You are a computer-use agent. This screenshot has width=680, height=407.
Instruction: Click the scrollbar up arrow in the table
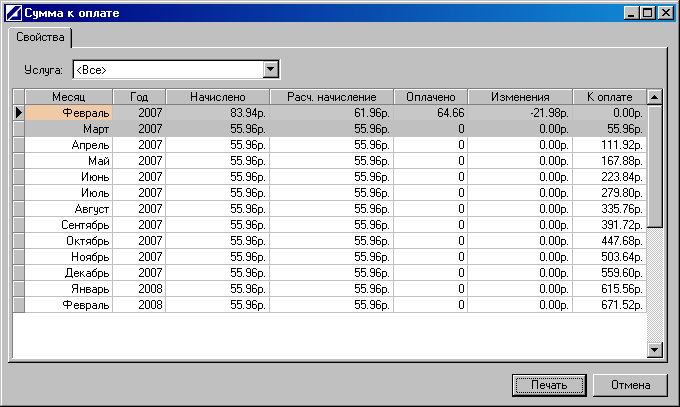tap(655, 97)
